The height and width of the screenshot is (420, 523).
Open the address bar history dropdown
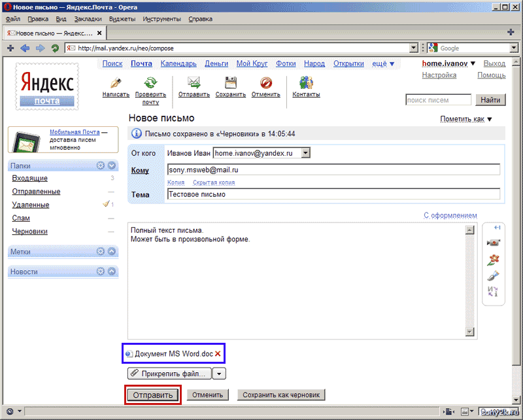414,48
